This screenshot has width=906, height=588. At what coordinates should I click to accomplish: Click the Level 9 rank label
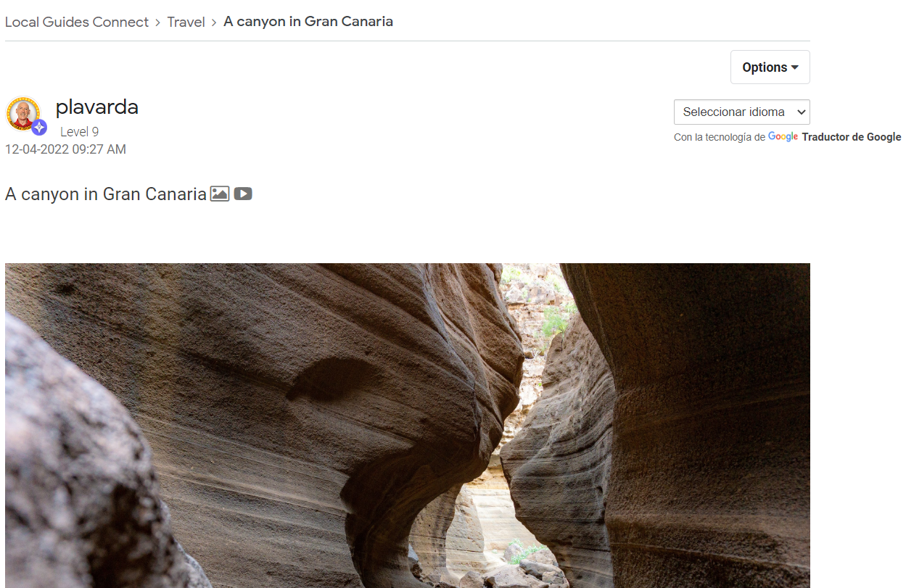[79, 132]
